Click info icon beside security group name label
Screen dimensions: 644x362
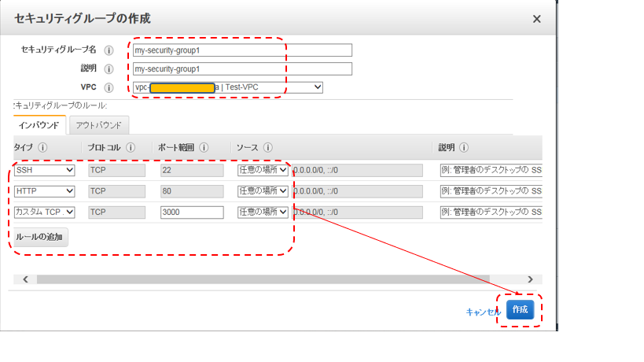[109, 50]
